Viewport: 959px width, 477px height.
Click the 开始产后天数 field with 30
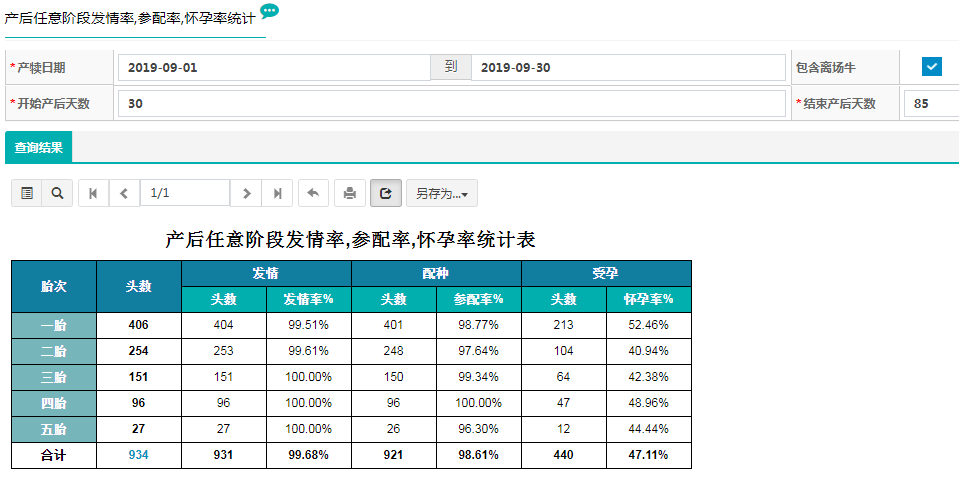[x=451, y=103]
